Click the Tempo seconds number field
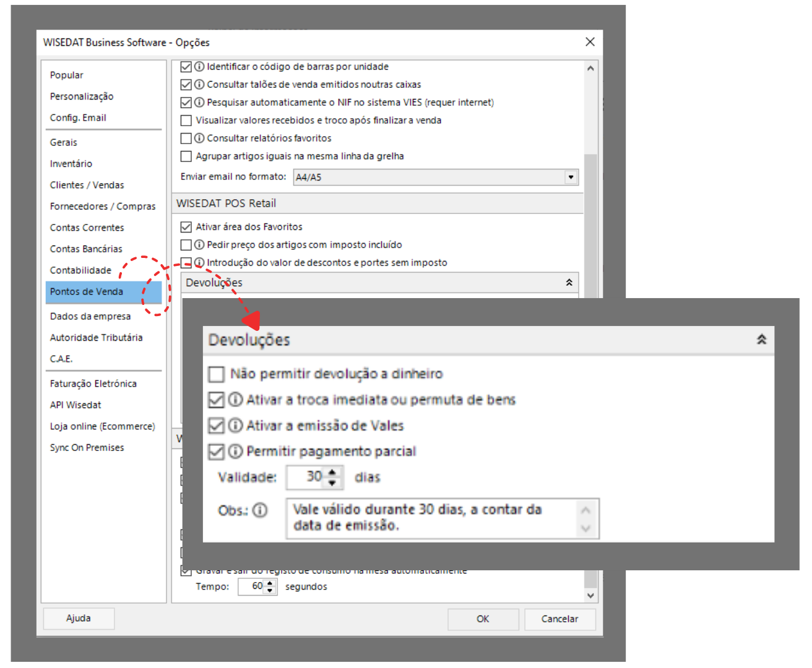The image size is (812, 668). [x=252, y=586]
